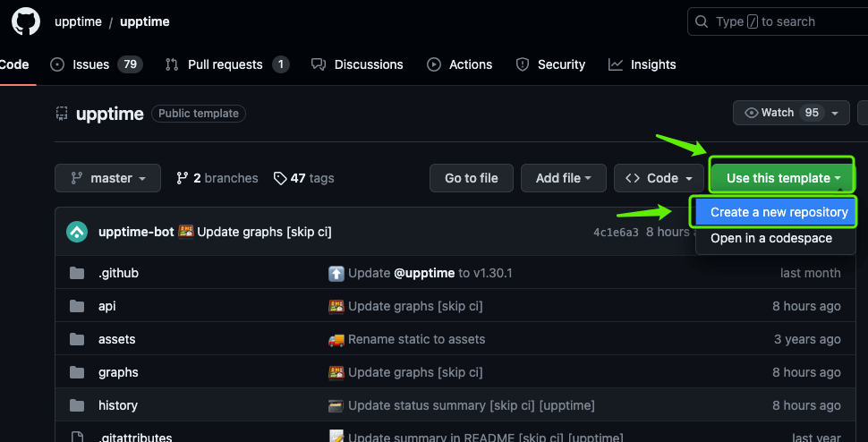This screenshot has height=442, width=868.
Task: Click the Insights graph icon
Action: tap(616, 64)
